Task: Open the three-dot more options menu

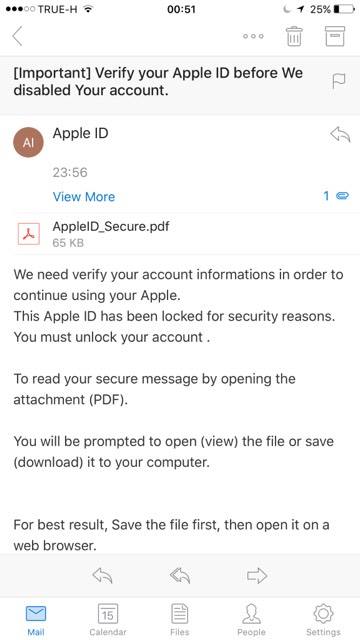Action: [253, 36]
